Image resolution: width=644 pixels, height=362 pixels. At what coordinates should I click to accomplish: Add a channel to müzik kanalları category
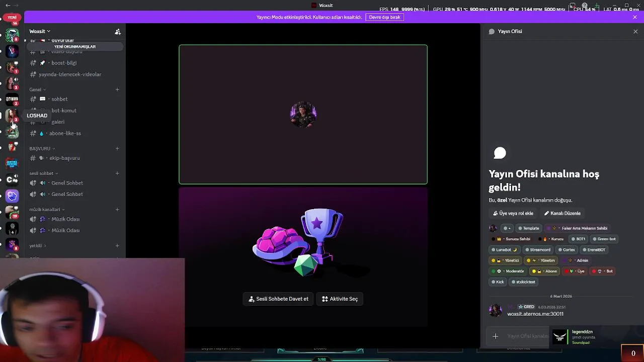117,210
